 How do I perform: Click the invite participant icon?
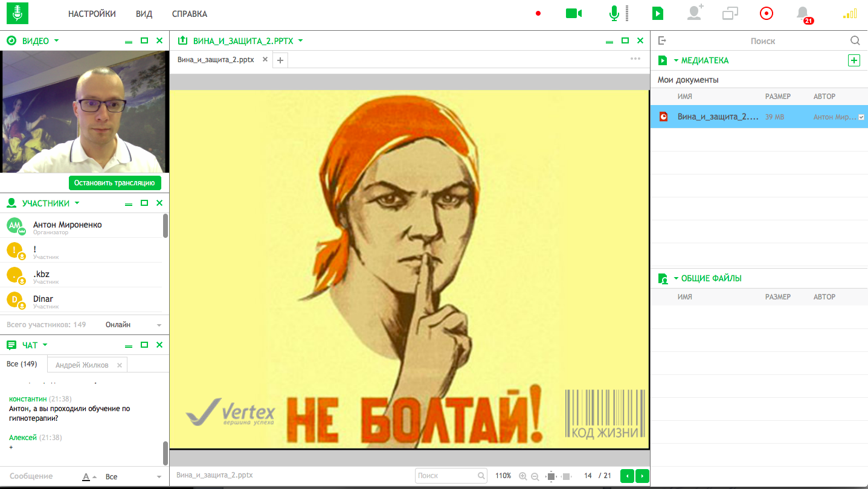(695, 13)
